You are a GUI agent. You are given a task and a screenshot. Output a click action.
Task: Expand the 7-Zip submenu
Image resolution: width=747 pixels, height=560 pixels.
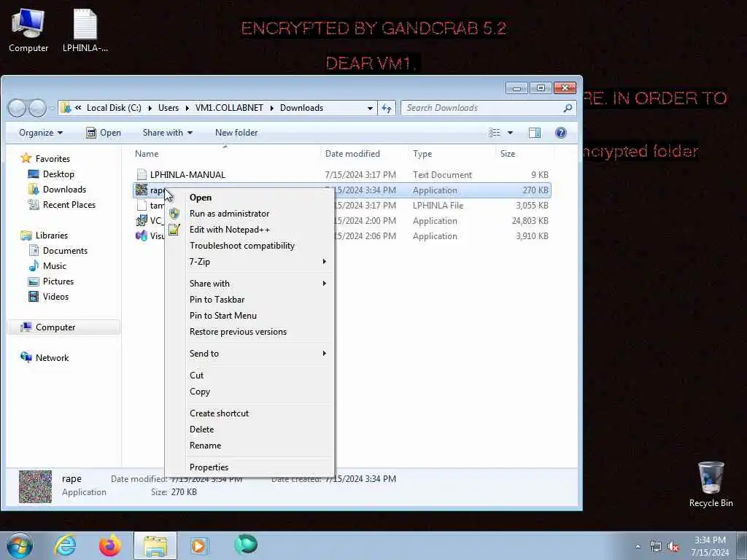[249, 262]
